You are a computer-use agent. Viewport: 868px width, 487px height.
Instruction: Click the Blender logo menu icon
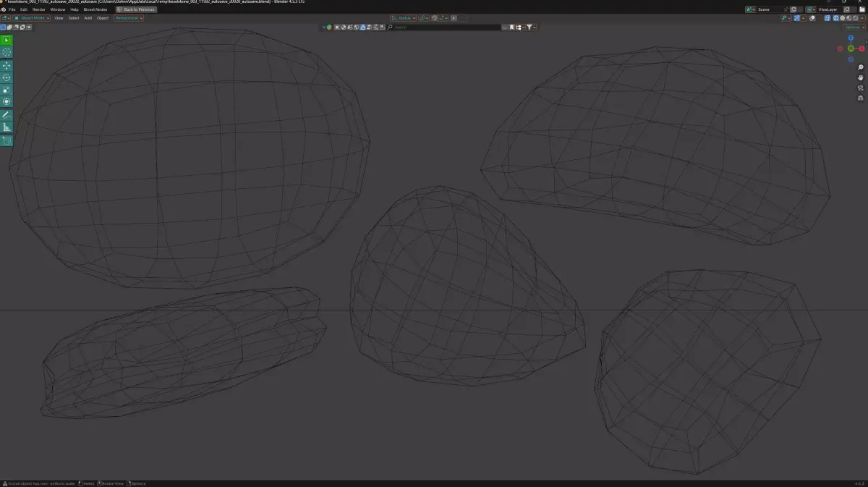4,9
